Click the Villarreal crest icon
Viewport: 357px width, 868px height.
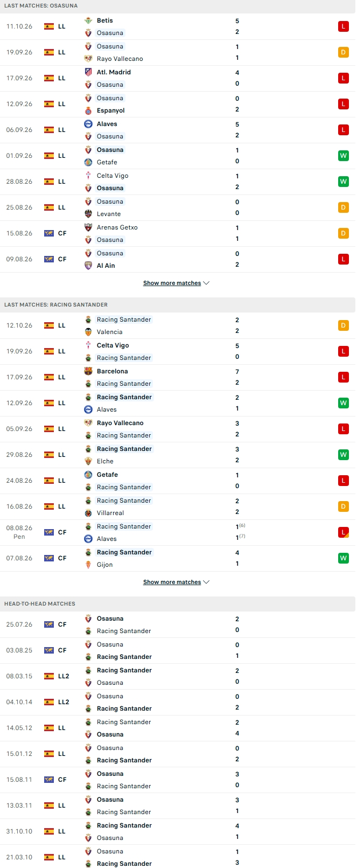click(88, 513)
